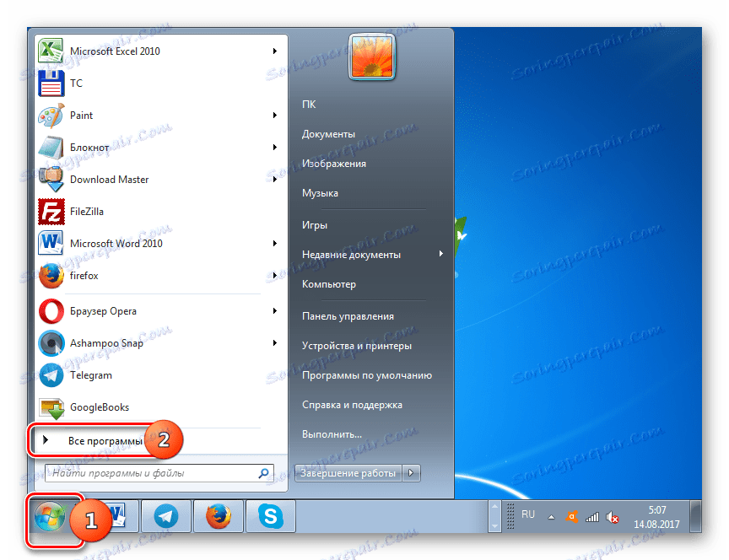Open Telegram from the taskbar

[x=166, y=516]
